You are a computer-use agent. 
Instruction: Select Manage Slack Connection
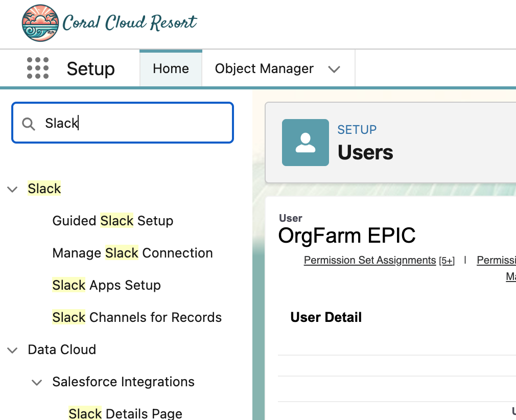(132, 253)
